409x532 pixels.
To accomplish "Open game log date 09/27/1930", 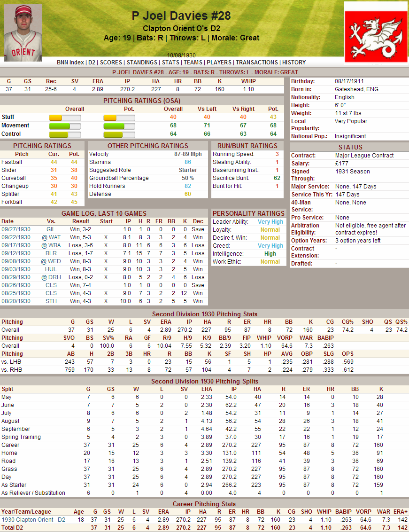I will coord(16,229).
